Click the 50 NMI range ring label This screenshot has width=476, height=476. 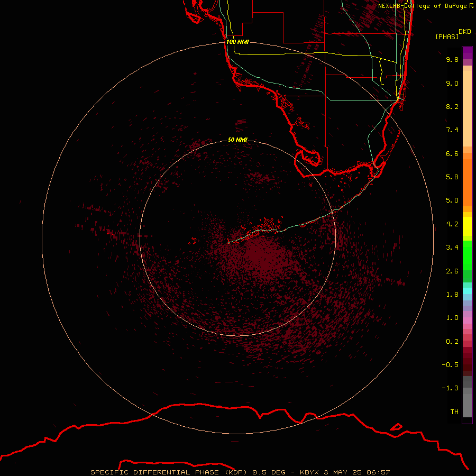tap(237, 140)
